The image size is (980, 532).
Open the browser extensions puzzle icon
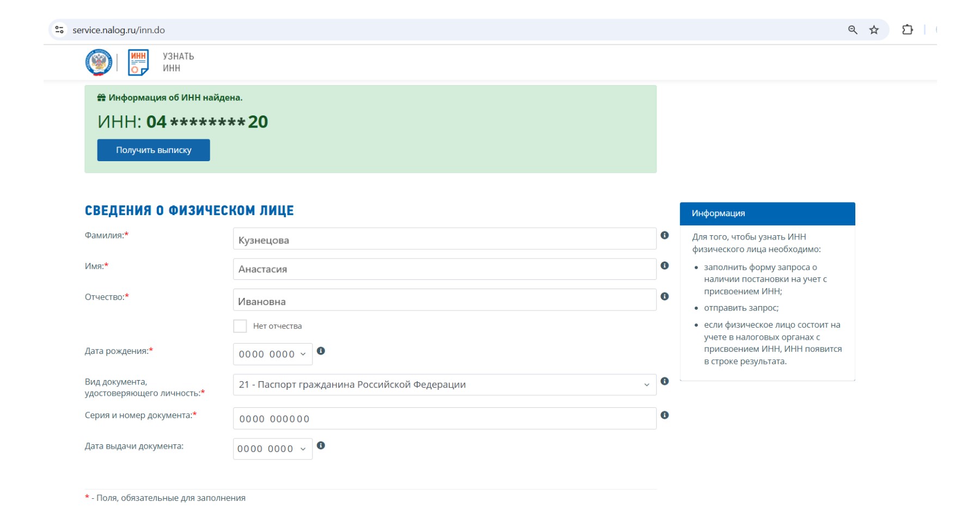[x=907, y=30]
